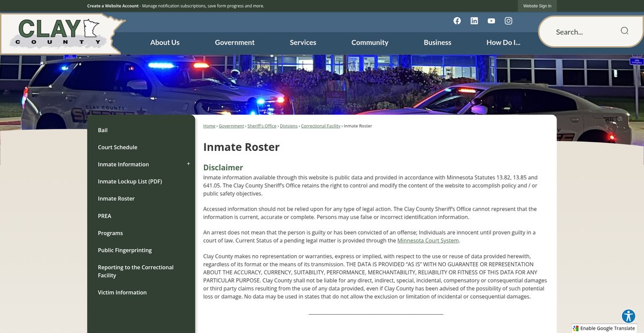Go to Sheriff's Office breadcrumb link
The height and width of the screenshot is (333, 644).
[x=262, y=126]
